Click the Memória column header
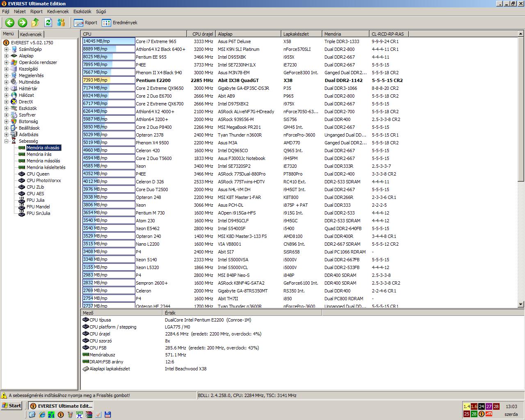The height and width of the screenshot is (420, 525). click(x=345, y=34)
